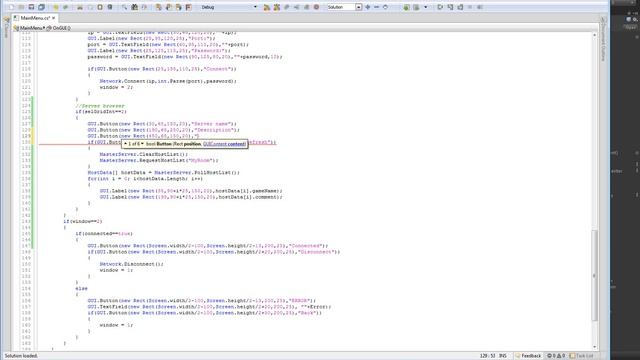Click the magnifier Find toolbar icon
The height and width of the screenshot is (360, 640).
tap(124, 7)
